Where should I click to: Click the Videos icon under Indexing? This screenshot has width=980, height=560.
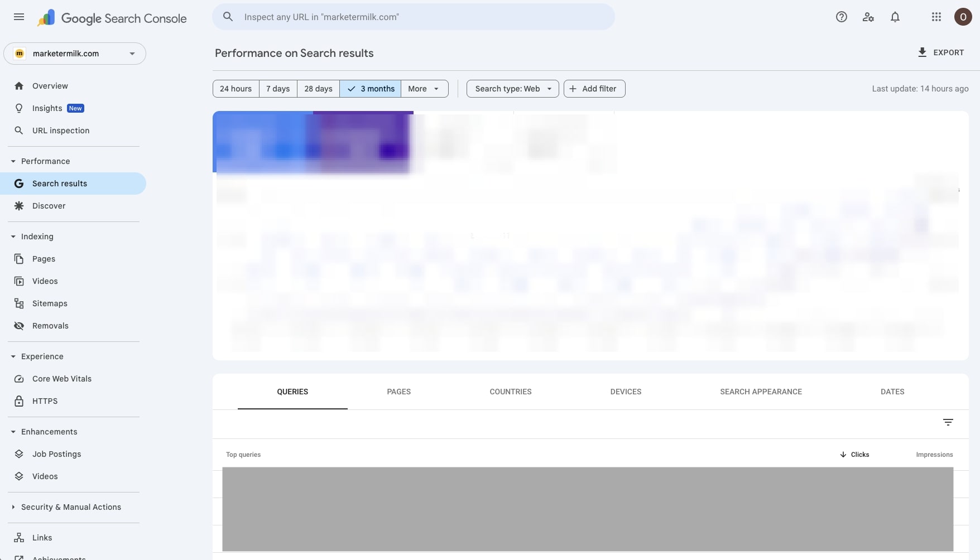[x=19, y=281]
